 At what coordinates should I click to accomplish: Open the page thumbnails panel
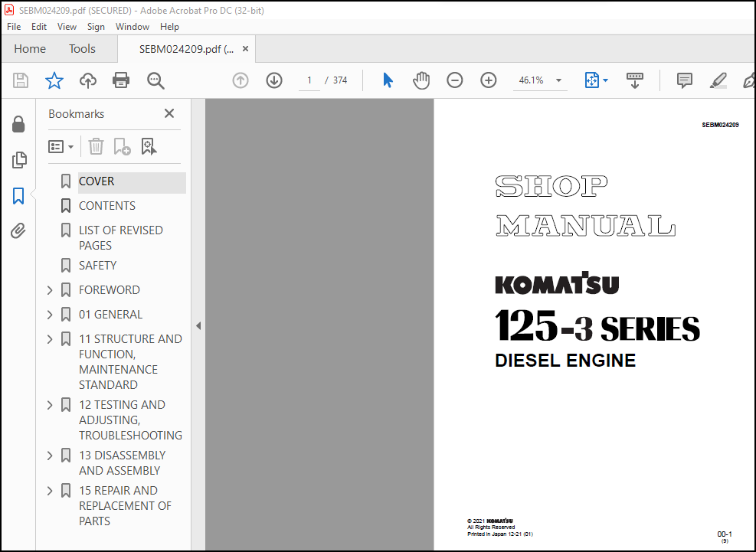pos(19,159)
